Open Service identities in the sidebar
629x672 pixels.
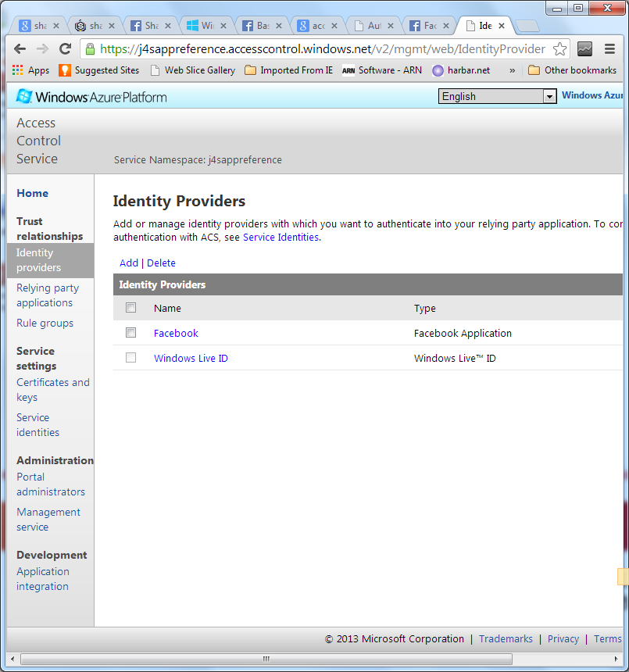pyautogui.click(x=38, y=425)
